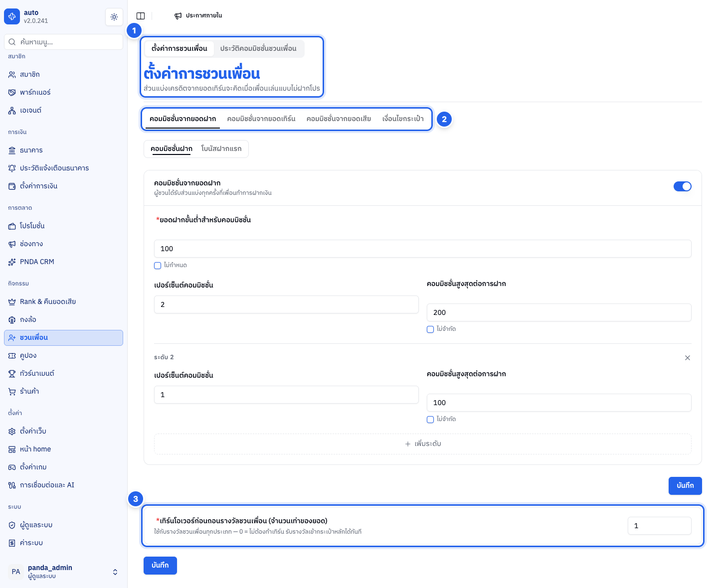Click the bottom-left บันทึก save button
The image size is (718, 588).
click(160, 566)
